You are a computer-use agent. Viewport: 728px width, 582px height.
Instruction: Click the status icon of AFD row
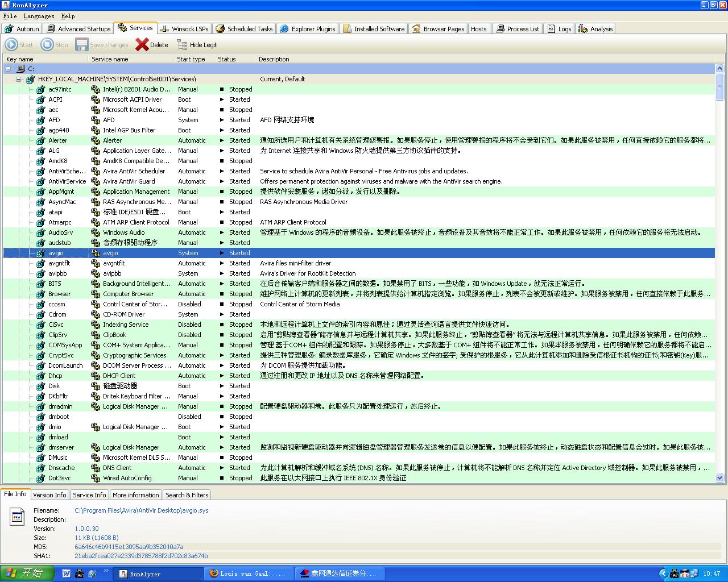tap(222, 120)
